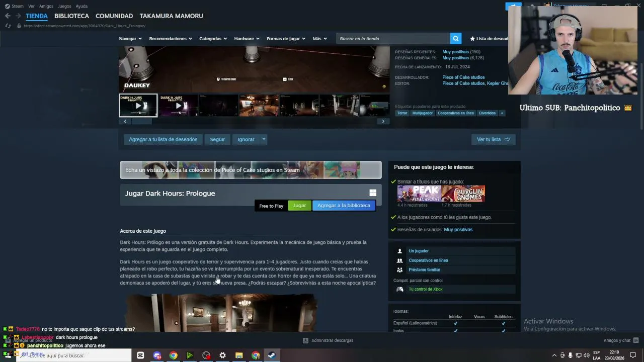The height and width of the screenshot is (362, 644).
Task: Open the Amigos menu
Action: tap(46, 6)
